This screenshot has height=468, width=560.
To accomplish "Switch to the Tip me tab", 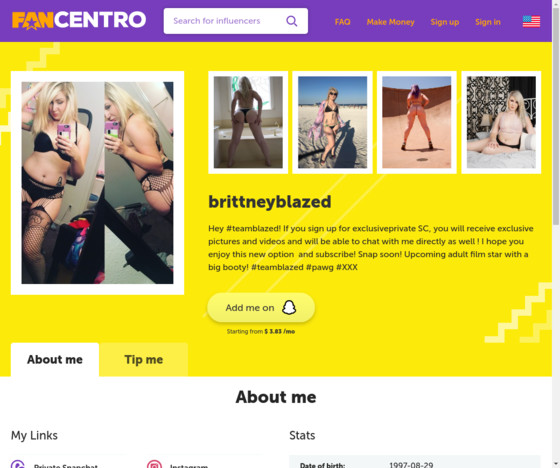I will pyautogui.click(x=144, y=359).
